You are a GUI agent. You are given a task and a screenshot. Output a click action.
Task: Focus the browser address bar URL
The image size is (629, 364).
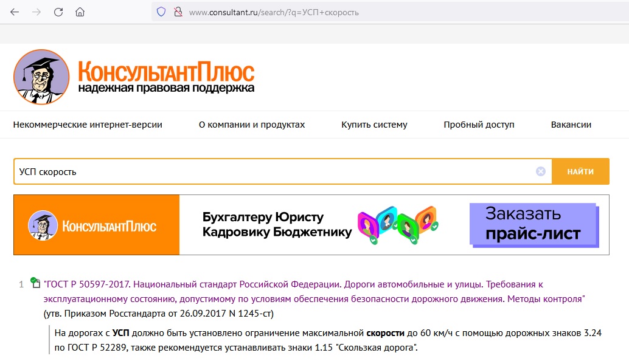pos(274,12)
